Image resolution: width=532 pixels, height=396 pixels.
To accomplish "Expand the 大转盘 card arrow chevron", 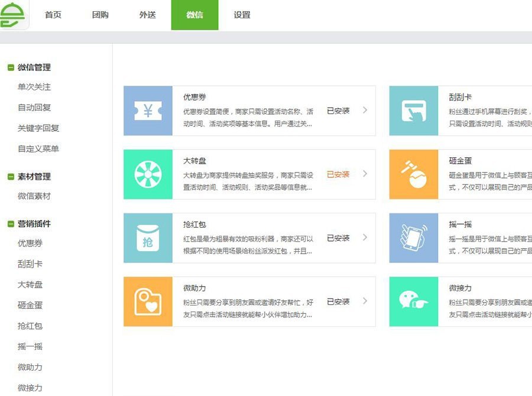I will tap(365, 174).
